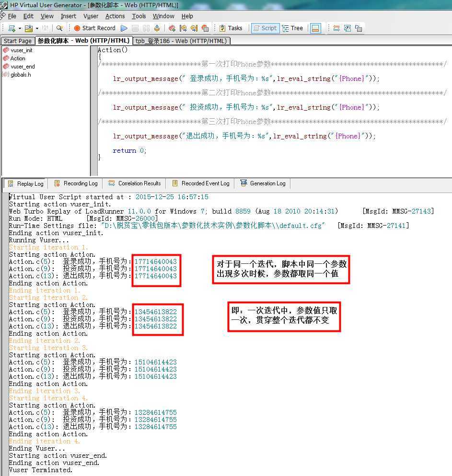
Task: Click the 'Starting iteration 1.' log line
Action: coord(48,248)
